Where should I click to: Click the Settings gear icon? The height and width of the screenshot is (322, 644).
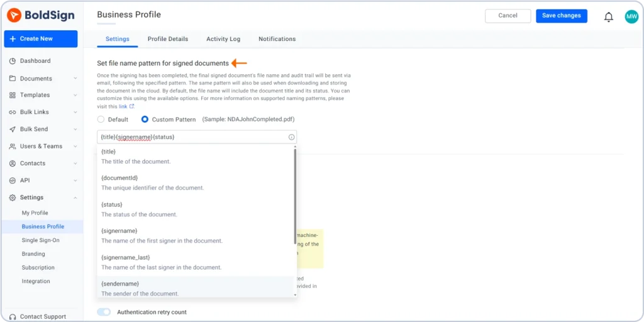pos(13,197)
